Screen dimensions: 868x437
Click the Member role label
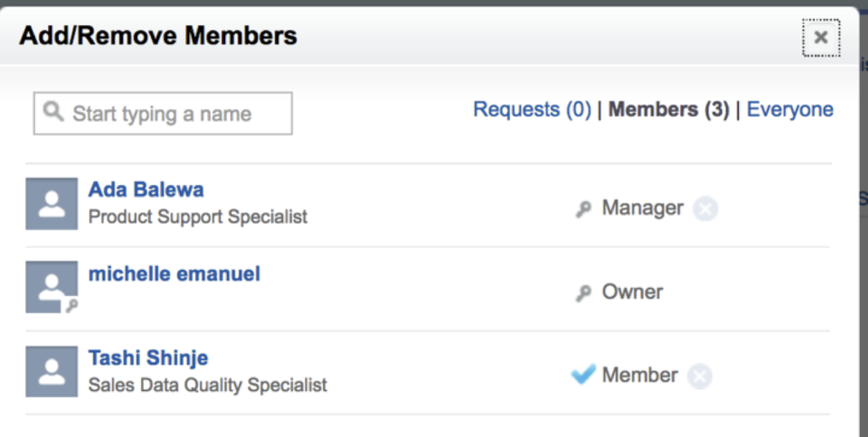pos(639,375)
